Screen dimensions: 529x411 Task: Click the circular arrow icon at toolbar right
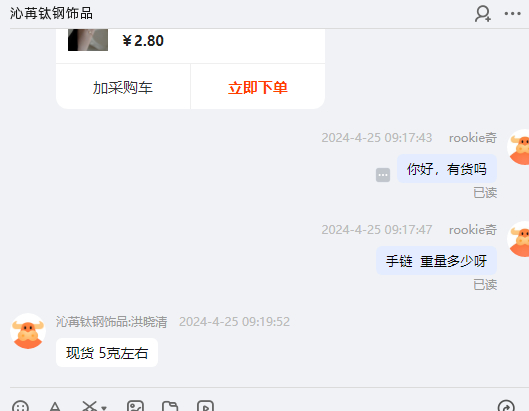(506, 406)
